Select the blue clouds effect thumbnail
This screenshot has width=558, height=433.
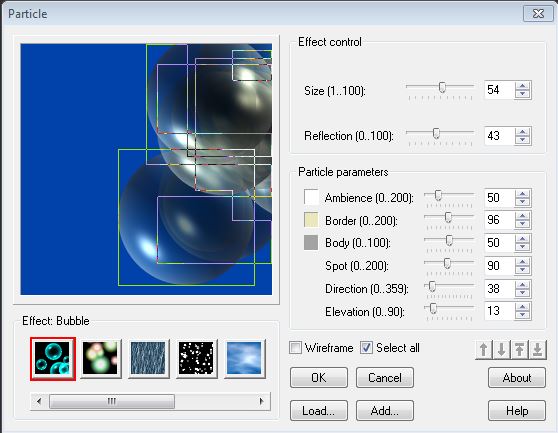244,359
